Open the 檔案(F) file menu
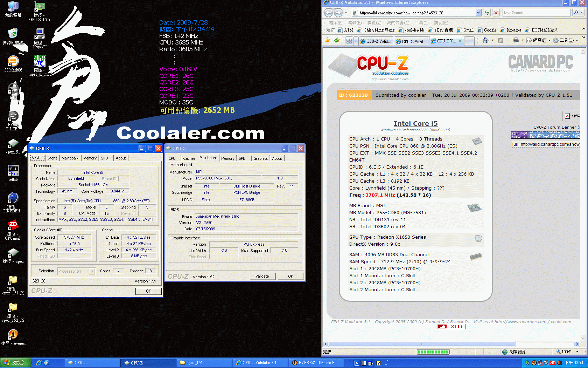Image resolution: width=588 pixels, height=368 pixels. coord(336,22)
